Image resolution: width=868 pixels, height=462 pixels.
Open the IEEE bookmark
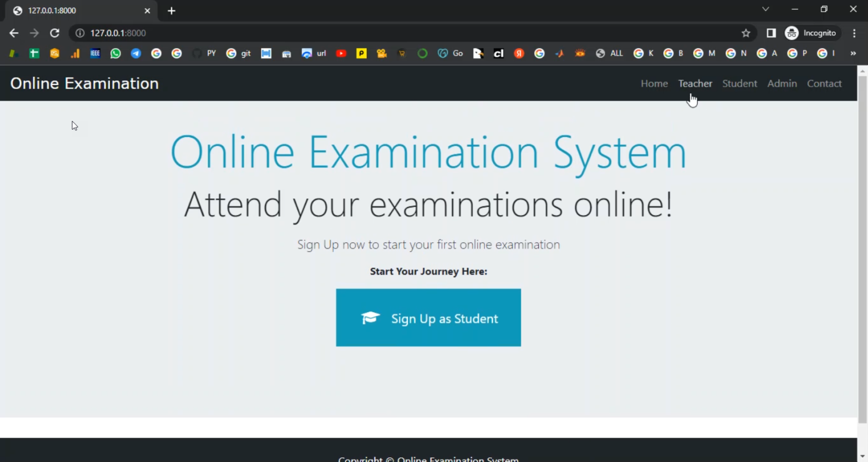pos(95,53)
